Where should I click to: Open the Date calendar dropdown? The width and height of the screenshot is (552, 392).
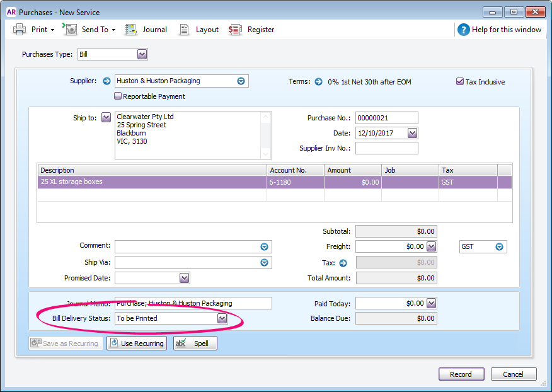click(412, 134)
